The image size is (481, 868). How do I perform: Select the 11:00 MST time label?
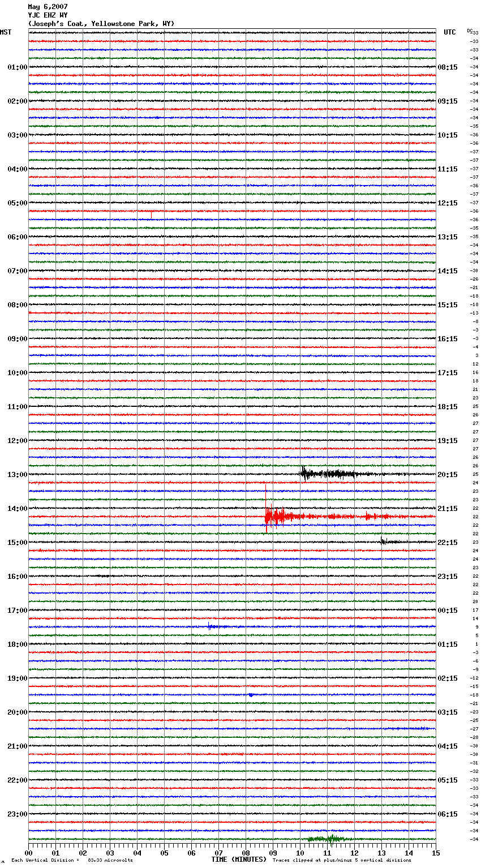coord(18,407)
